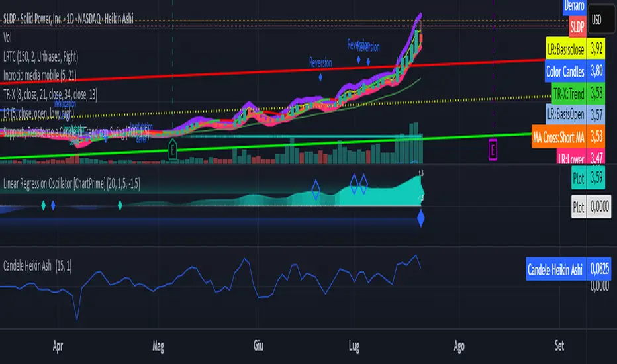617x364 pixels.
Task: Click the small blue diamond beside first teal diamond
Action: pos(53,205)
